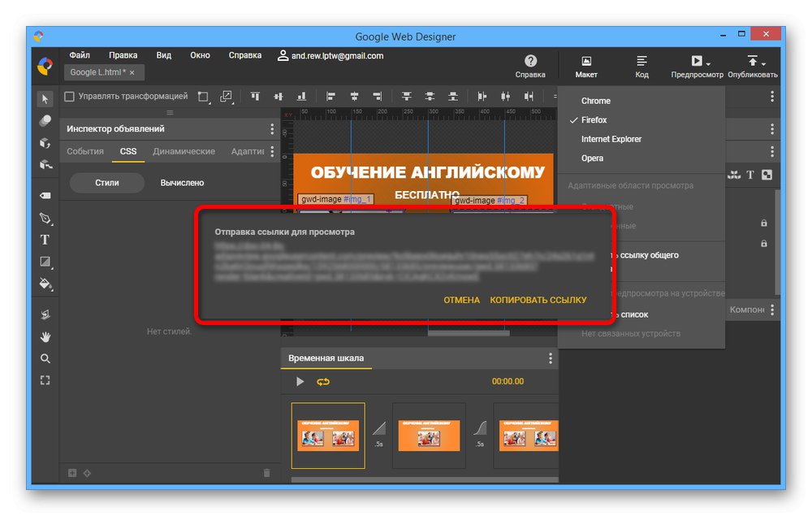Click the add new style plus icon

click(x=72, y=472)
